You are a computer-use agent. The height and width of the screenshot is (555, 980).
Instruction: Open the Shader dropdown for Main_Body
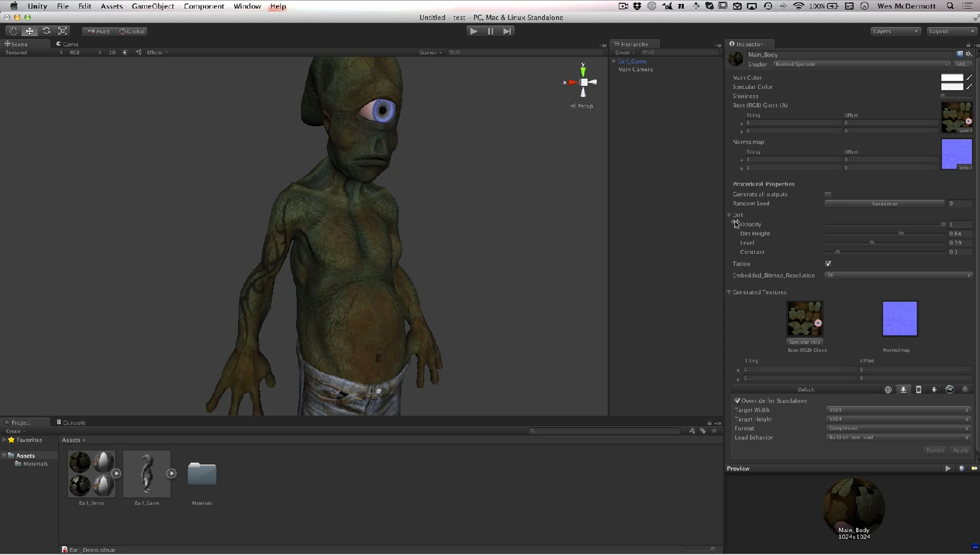coord(860,64)
